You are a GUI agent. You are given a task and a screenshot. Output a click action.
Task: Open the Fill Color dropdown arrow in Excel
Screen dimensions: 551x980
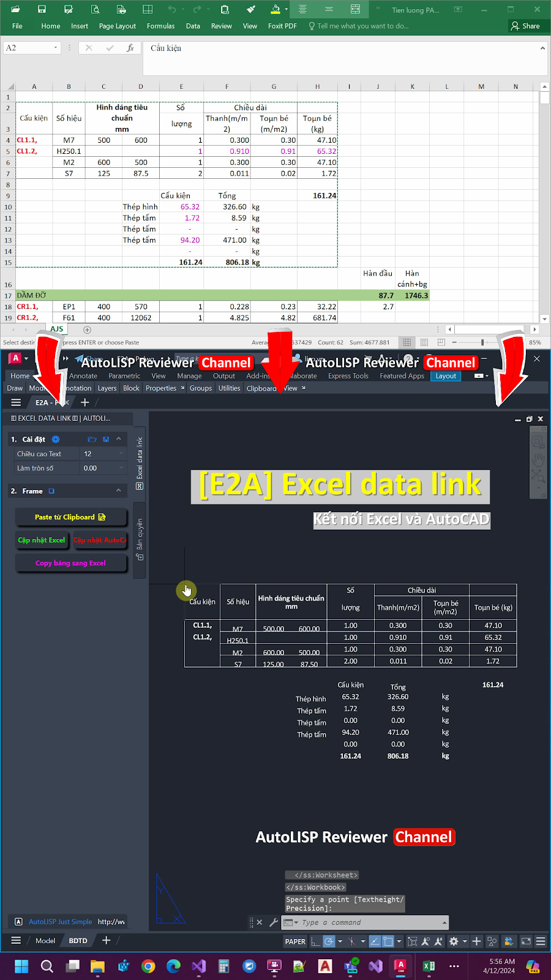click(286, 9)
